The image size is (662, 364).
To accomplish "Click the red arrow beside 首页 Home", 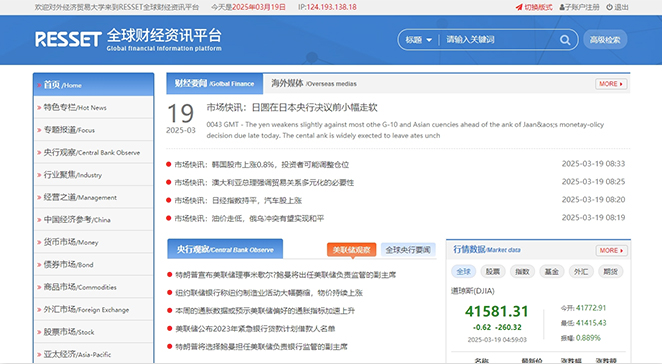I will (39, 85).
